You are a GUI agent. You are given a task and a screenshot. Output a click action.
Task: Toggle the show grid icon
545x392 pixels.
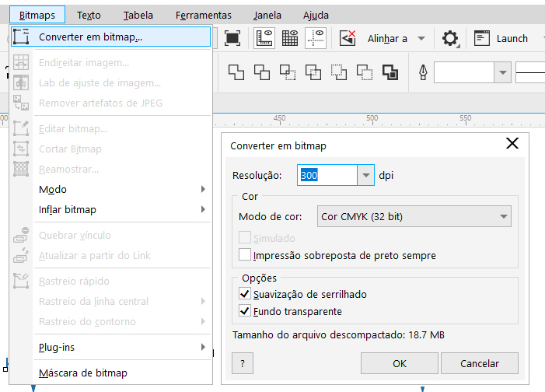point(291,38)
